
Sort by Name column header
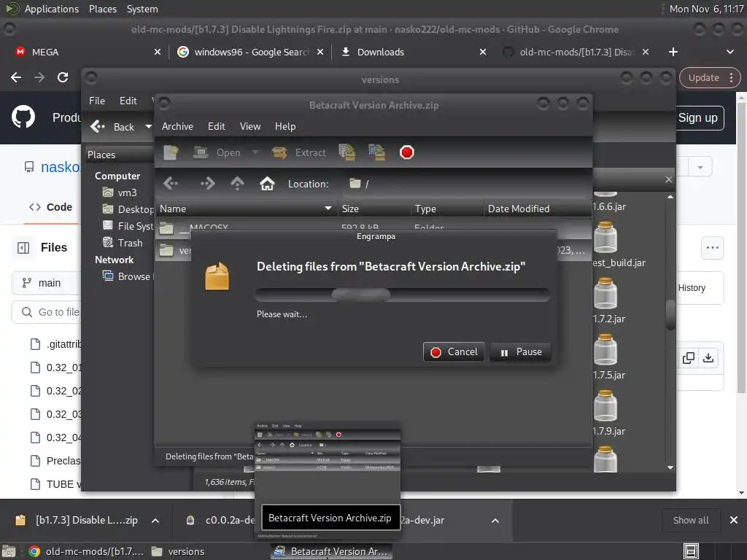click(246, 209)
